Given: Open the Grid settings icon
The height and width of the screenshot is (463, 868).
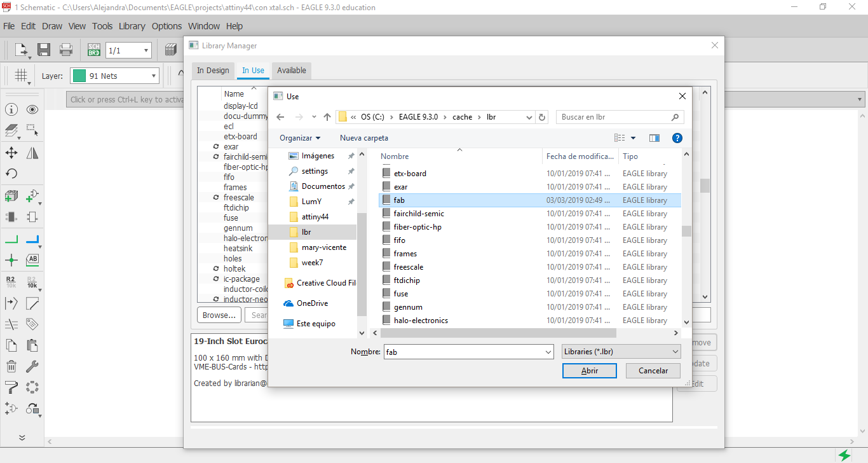Looking at the screenshot, I should [x=22, y=76].
